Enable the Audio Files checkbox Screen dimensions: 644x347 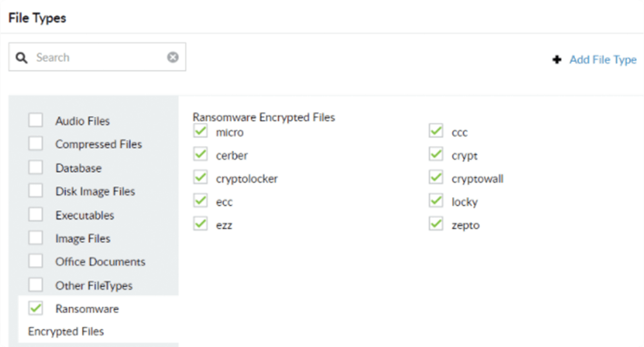(x=36, y=120)
